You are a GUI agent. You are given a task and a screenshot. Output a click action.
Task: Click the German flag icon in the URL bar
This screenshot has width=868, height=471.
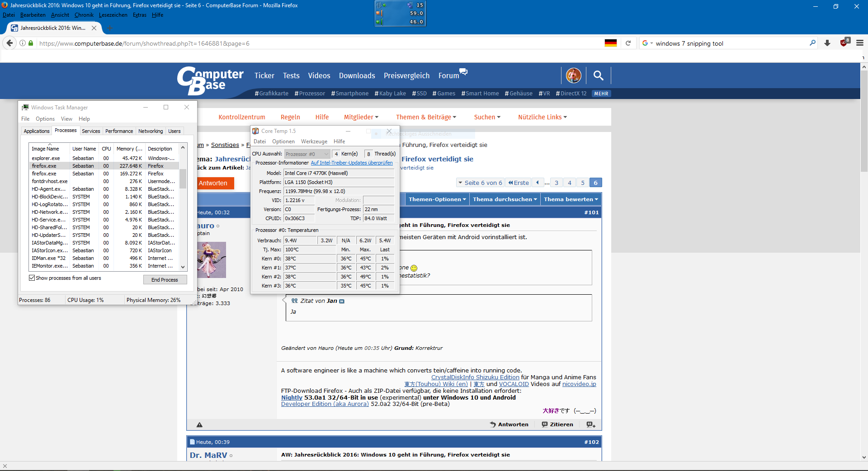click(611, 43)
